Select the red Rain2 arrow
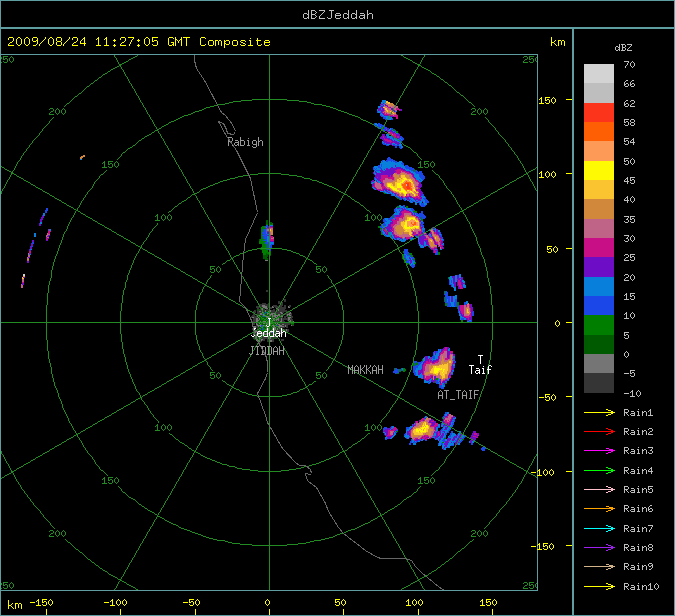The height and width of the screenshot is (616, 675). [599, 431]
